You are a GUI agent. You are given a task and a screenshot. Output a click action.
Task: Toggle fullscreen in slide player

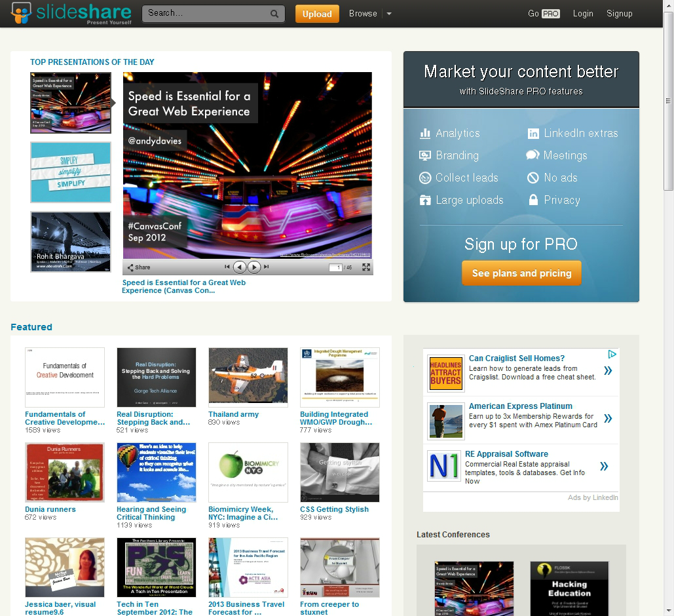pyautogui.click(x=365, y=267)
